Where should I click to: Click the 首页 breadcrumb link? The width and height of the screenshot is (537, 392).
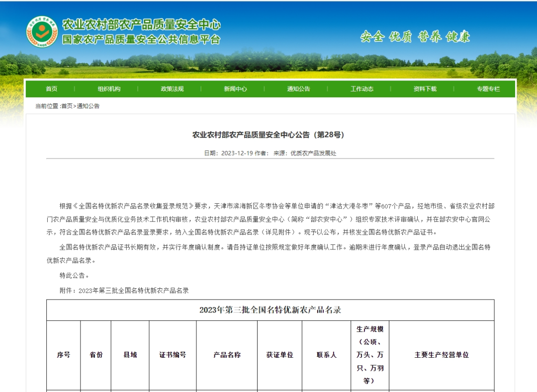tap(67, 106)
